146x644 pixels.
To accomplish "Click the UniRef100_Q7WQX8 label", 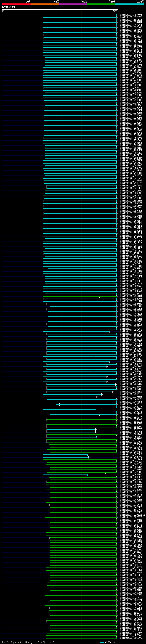I will coord(131,578).
